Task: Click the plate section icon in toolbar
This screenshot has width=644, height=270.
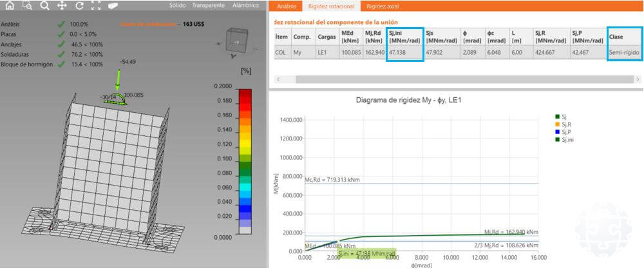Action: tap(113, 6)
